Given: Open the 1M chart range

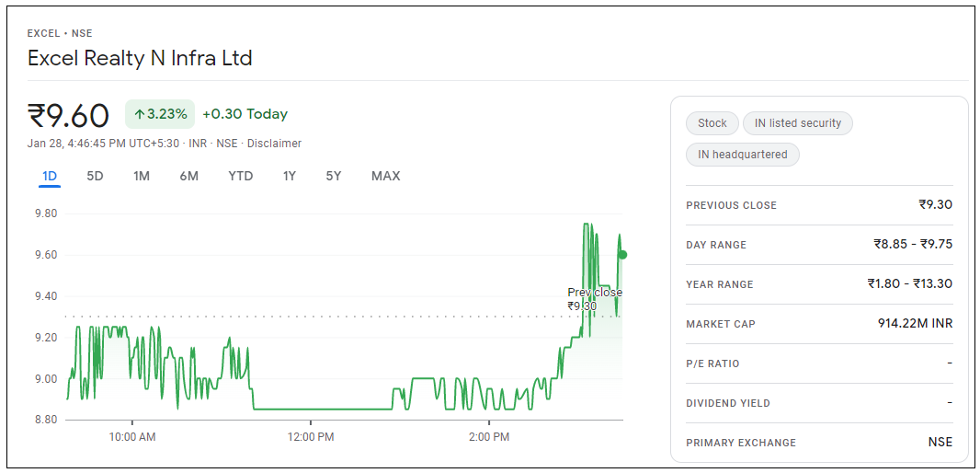Looking at the screenshot, I should coord(142,176).
